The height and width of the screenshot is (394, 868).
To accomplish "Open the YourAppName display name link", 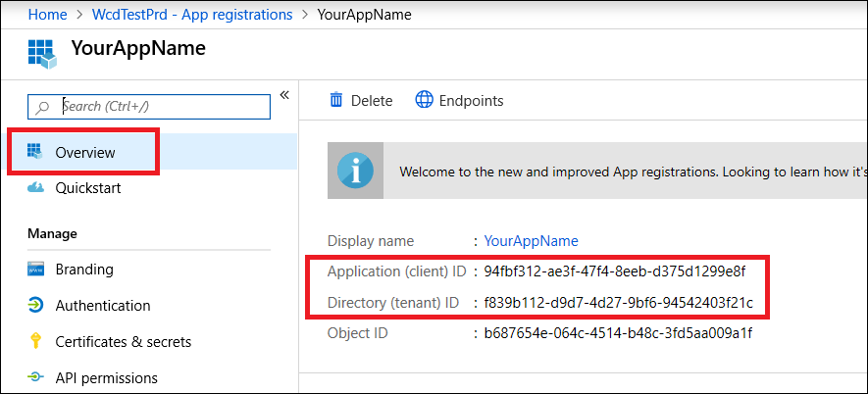I will [x=531, y=241].
